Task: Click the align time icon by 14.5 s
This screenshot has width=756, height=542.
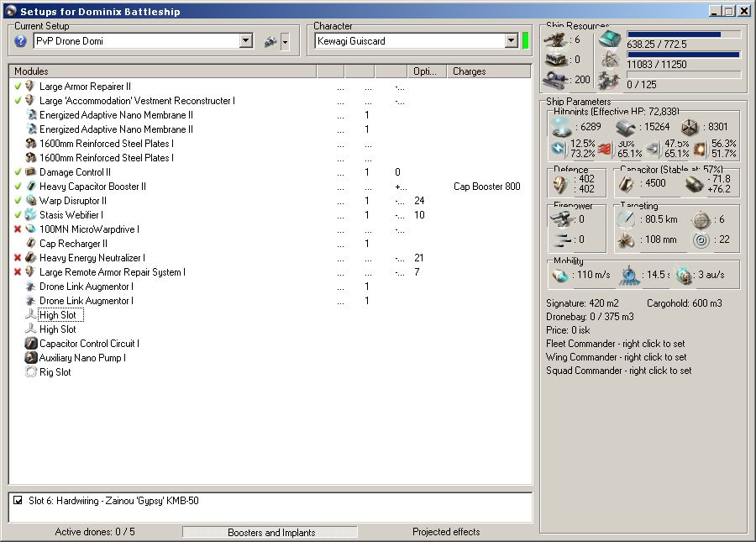Action: tap(628, 275)
